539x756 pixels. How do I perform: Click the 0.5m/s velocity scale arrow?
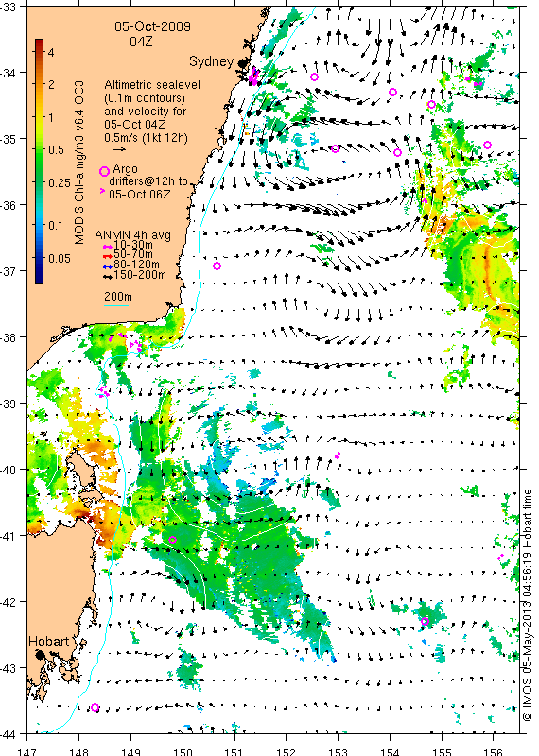pos(119,149)
